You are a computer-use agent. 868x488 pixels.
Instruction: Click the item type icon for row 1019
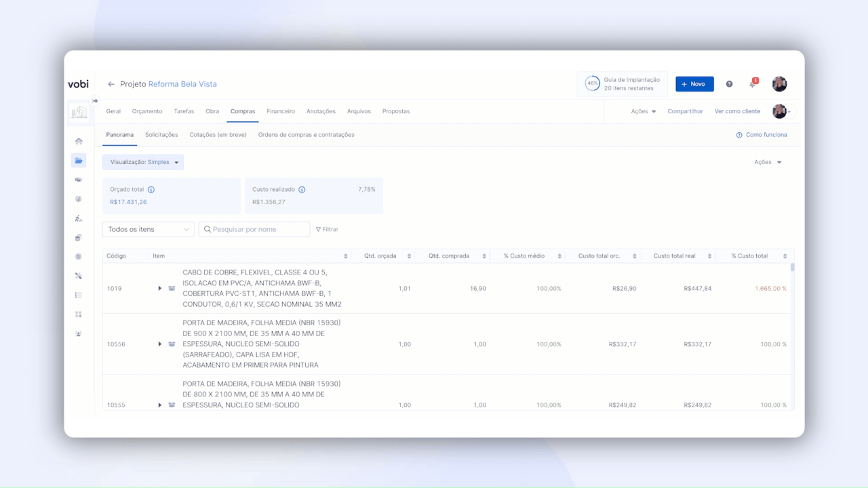[x=172, y=288]
